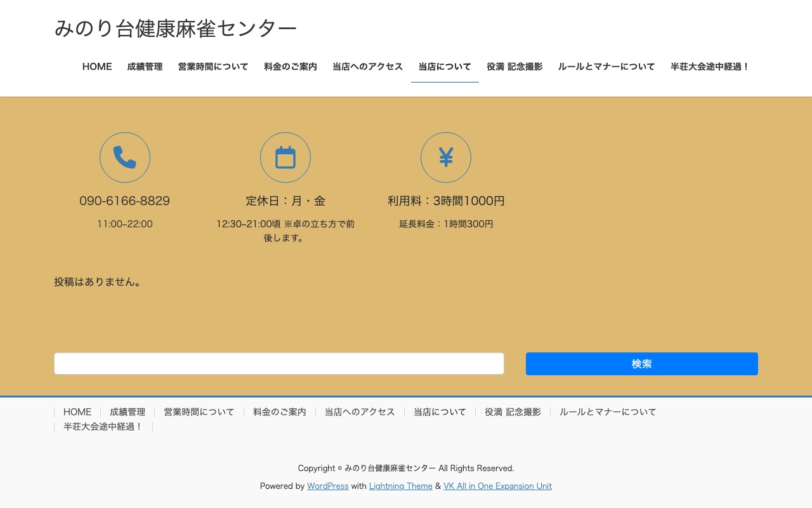Click inside the search input box
This screenshot has width=812, height=508.
tap(279, 363)
